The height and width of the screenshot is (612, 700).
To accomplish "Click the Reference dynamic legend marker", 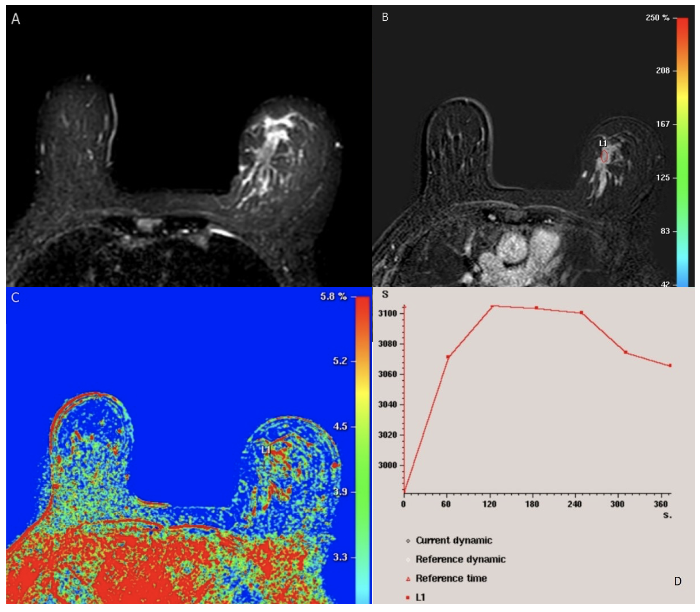I will point(408,560).
